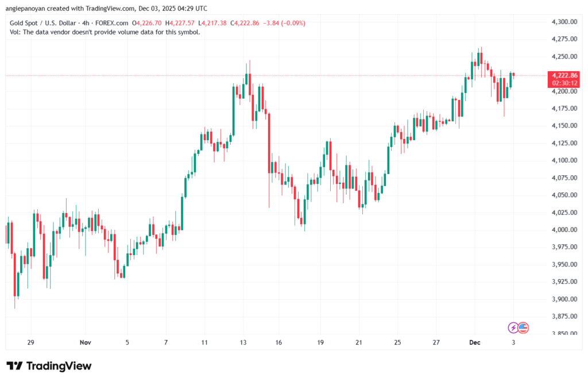Click the 02:30:12 candle countdown timer

click(563, 83)
